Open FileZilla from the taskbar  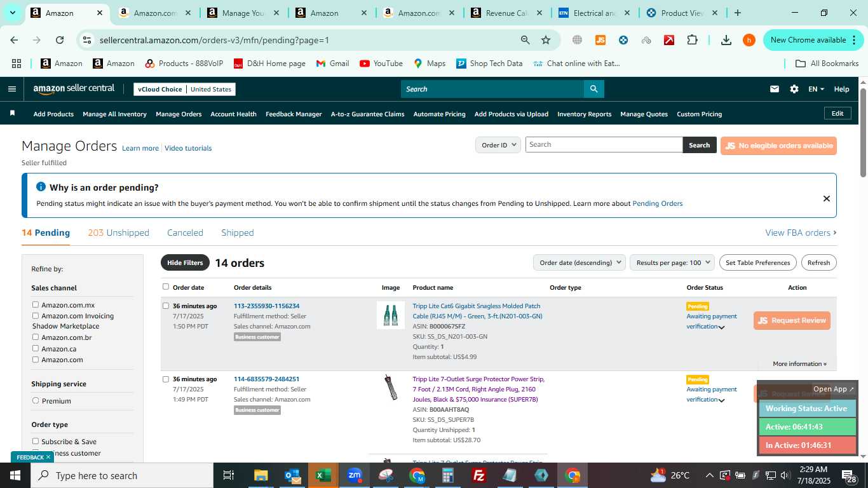click(x=479, y=475)
